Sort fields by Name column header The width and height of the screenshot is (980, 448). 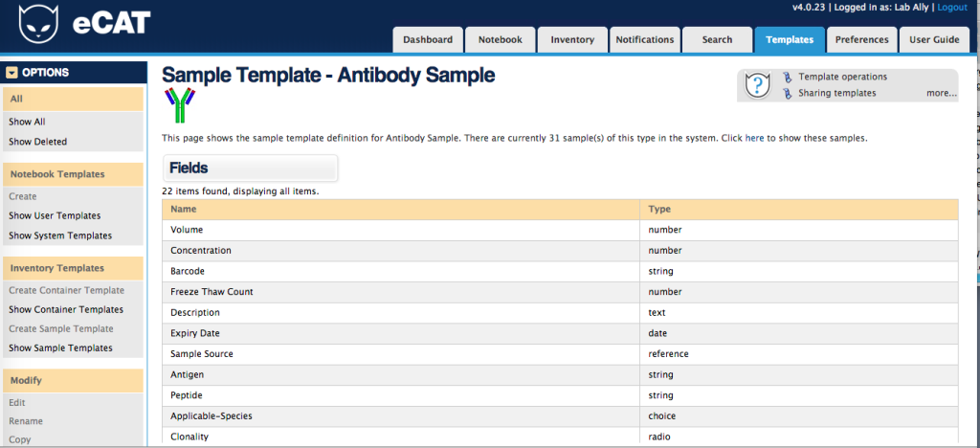click(183, 210)
